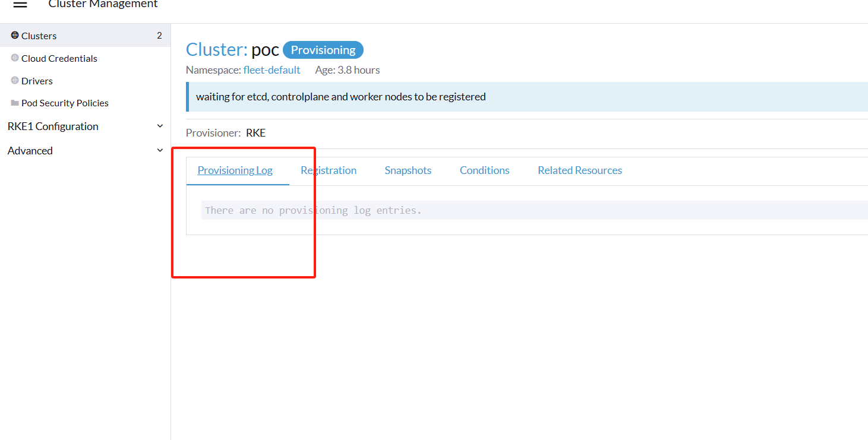The height and width of the screenshot is (440, 868).
Task: Switch to the Conditions tab
Action: click(x=485, y=170)
